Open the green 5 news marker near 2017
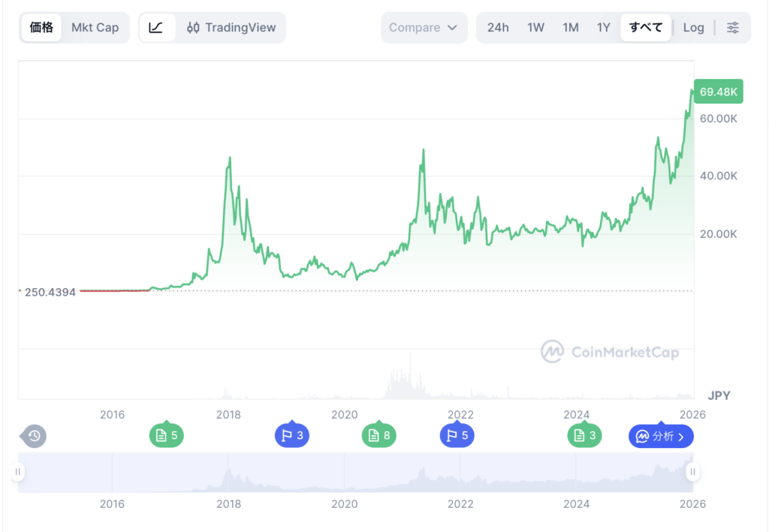 point(167,435)
